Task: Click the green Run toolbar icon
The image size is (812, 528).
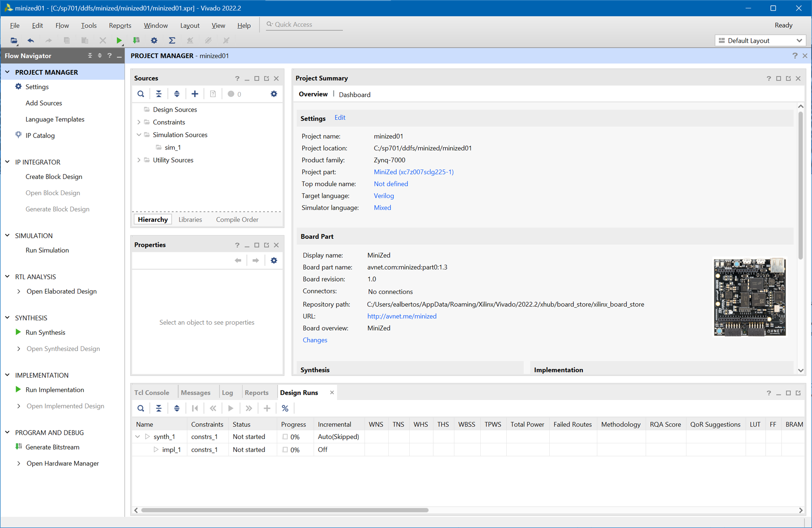Action: pos(119,40)
